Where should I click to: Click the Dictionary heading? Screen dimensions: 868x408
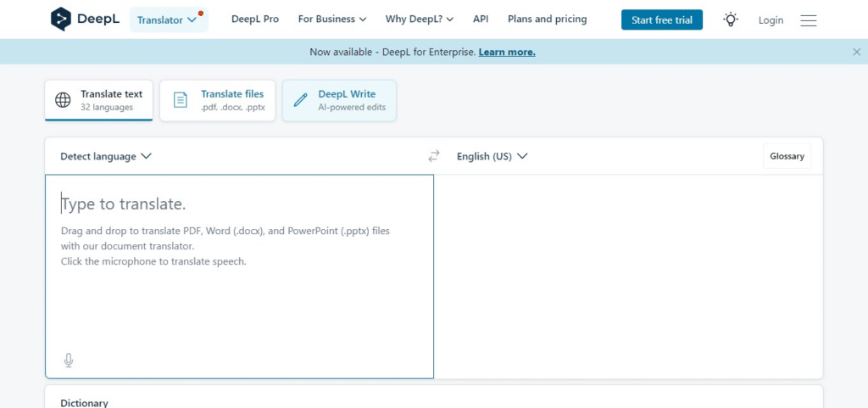(84, 402)
